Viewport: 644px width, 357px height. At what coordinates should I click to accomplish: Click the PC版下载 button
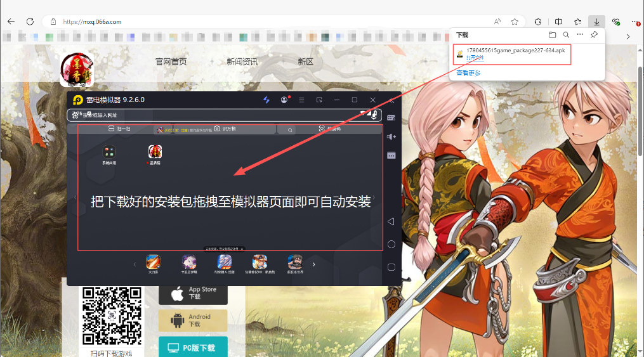193,347
